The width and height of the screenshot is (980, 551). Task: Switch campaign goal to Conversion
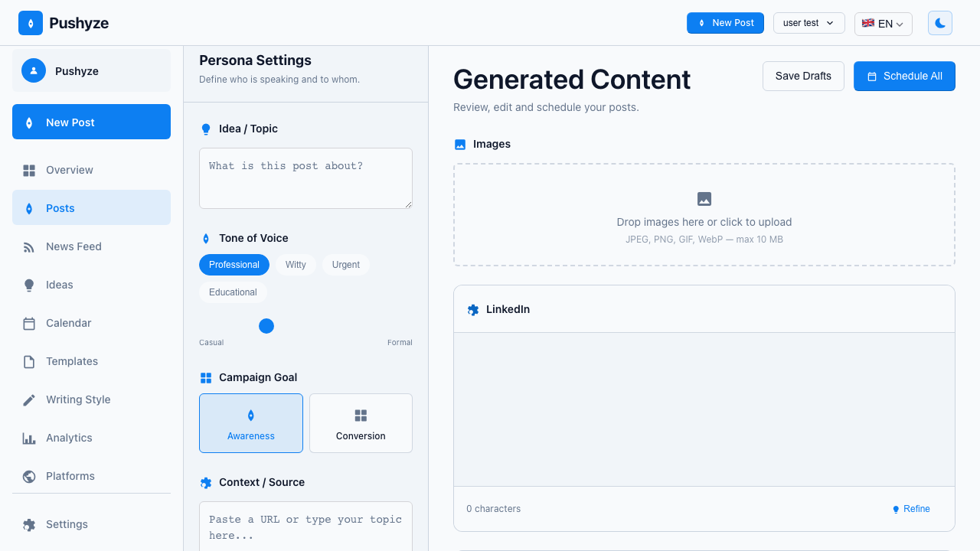pos(360,423)
